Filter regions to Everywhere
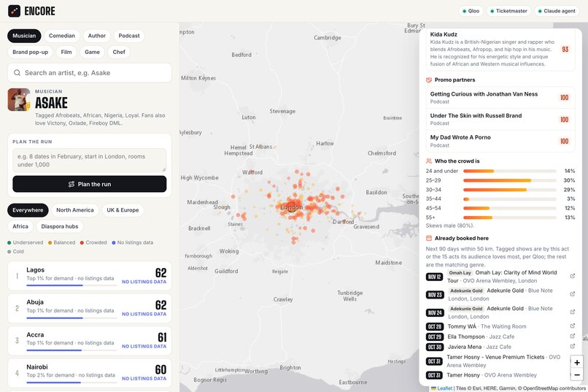The width and height of the screenshot is (588, 392). point(28,210)
